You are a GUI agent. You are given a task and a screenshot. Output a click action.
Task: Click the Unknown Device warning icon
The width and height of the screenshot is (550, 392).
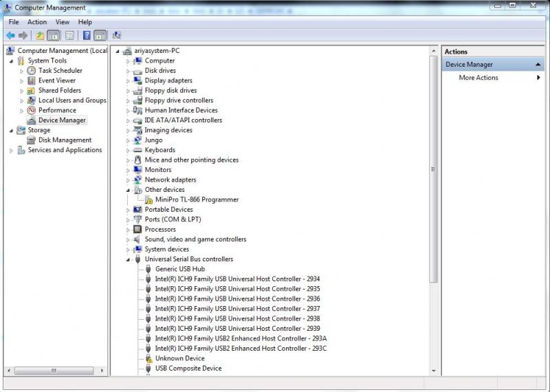[148, 358]
